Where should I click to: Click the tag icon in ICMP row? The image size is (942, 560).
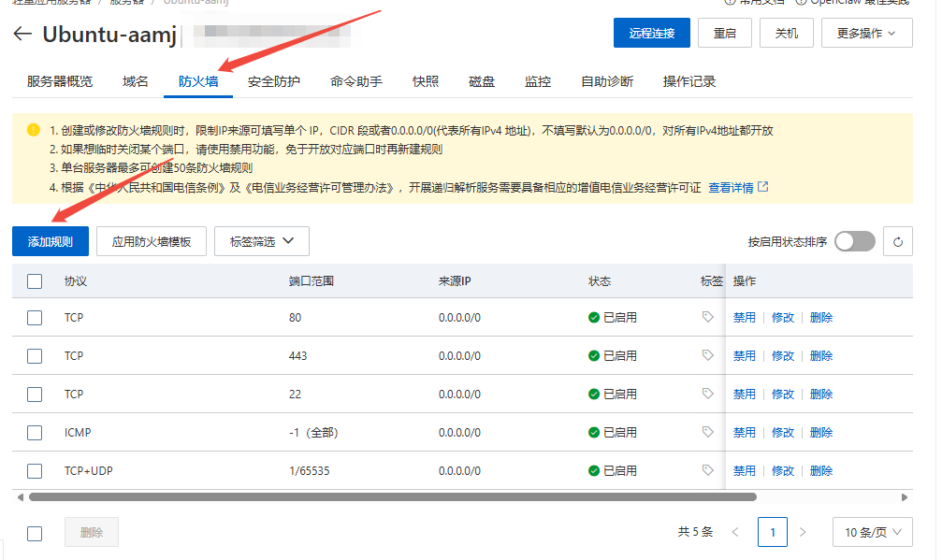(708, 432)
